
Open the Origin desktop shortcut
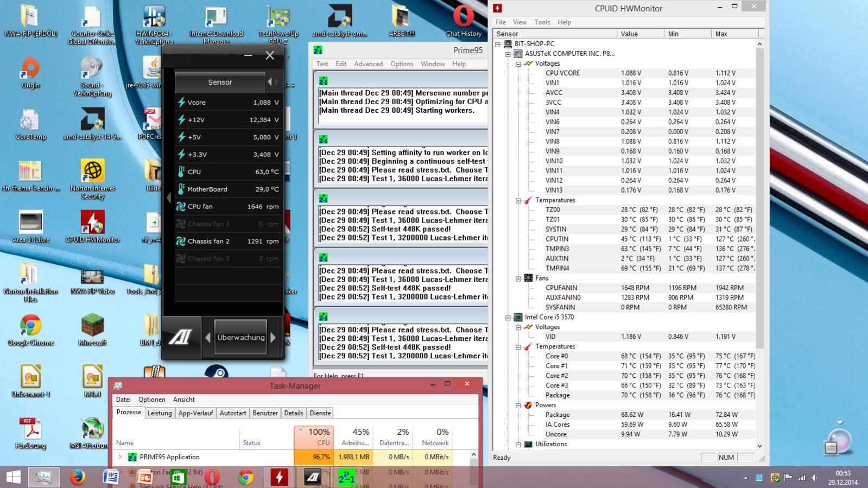point(30,73)
